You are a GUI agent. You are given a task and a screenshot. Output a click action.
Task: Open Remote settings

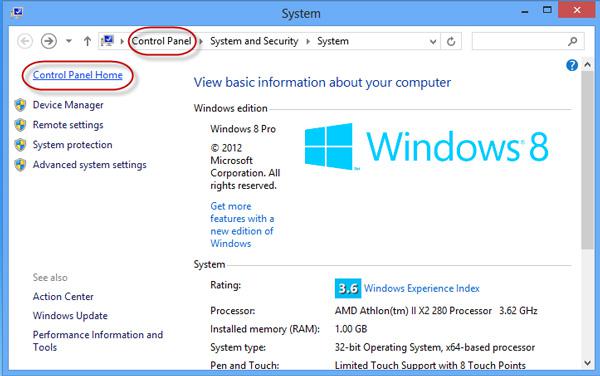click(68, 125)
